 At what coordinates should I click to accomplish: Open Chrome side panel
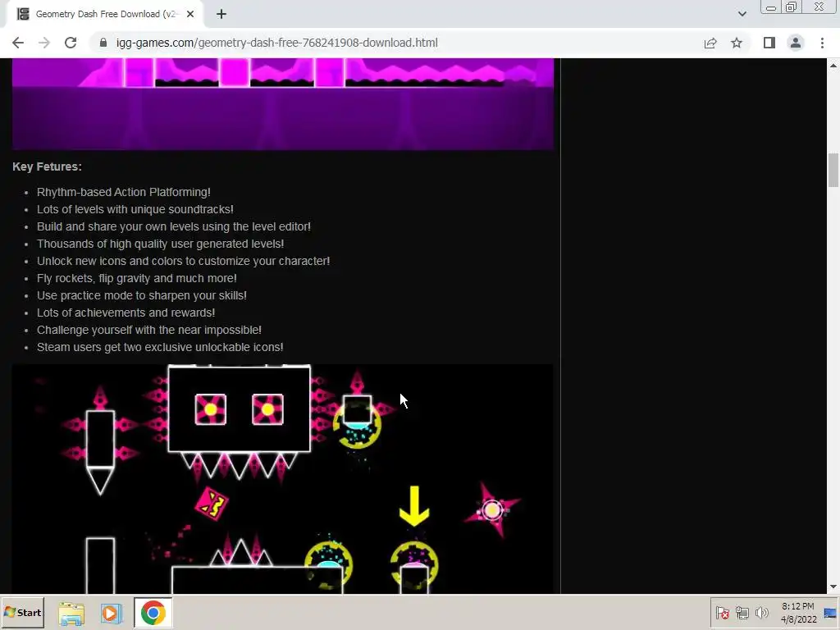click(x=769, y=43)
